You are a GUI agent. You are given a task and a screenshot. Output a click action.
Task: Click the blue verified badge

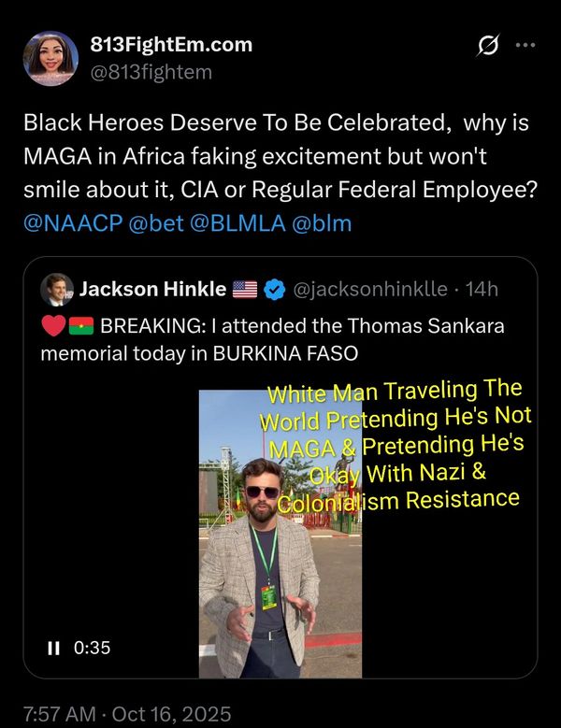coord(275,290)
